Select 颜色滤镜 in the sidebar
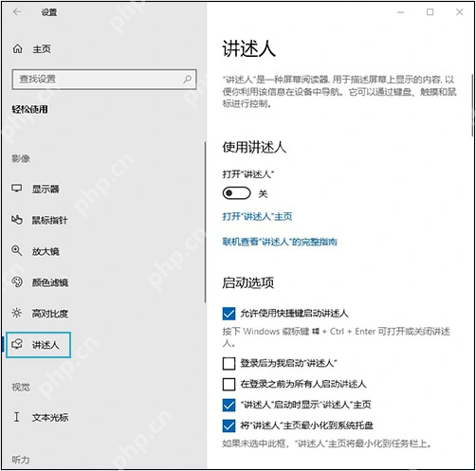 pos(50,282)
